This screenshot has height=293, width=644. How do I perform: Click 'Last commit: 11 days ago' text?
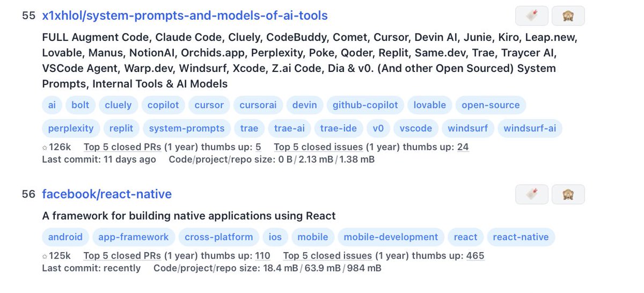click(99, 159)
